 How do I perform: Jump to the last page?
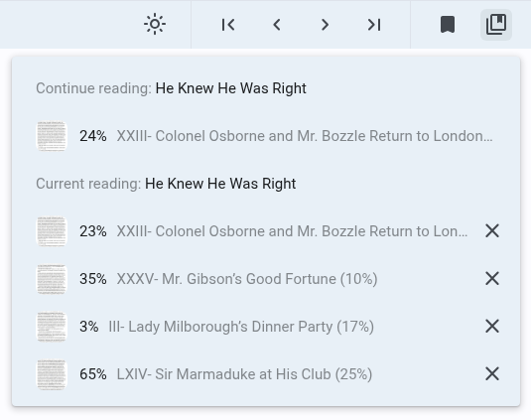tap(374, 25)
